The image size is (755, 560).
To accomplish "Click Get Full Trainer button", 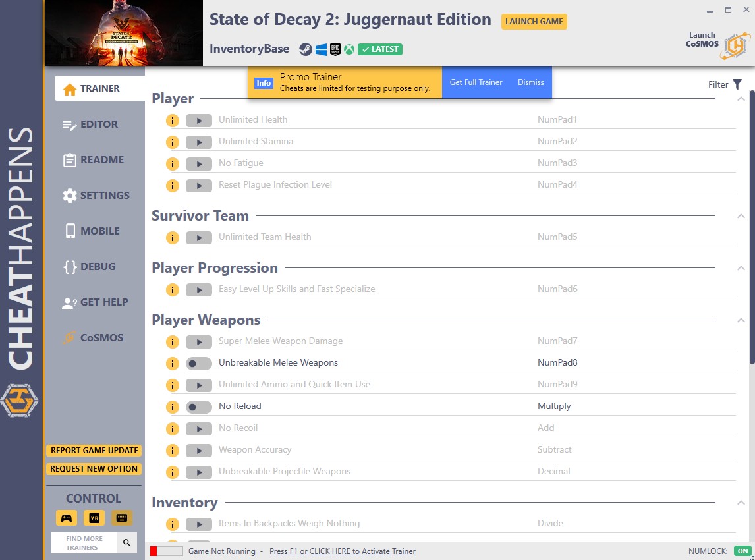I will point(476,82).
